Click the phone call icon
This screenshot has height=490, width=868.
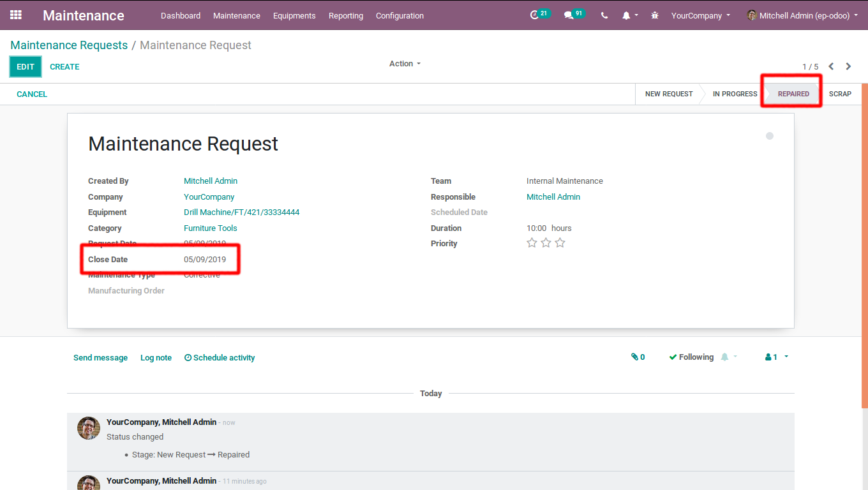tap(604, 15)
